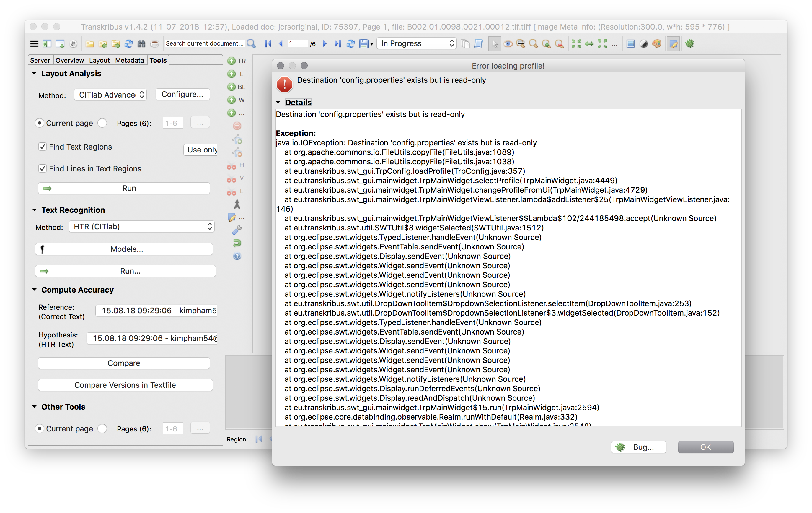812x513 pixels.
Task: Undo last action with green arrow icon
Action: [237, 243]
